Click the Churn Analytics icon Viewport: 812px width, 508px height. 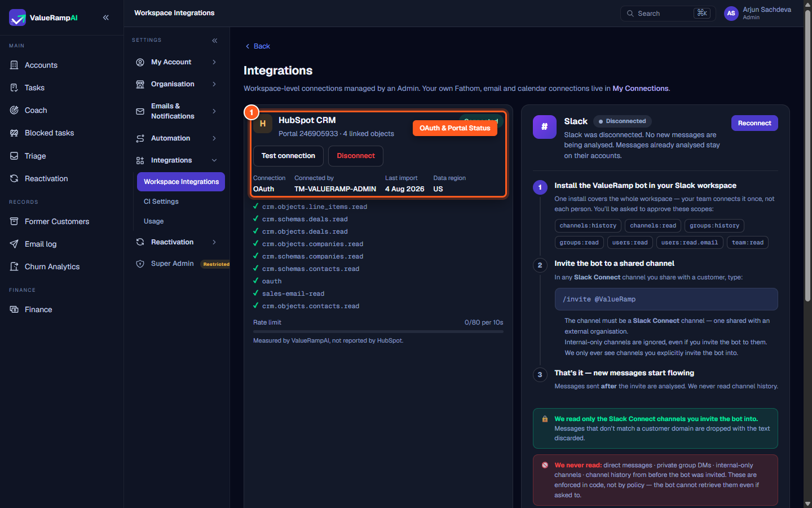(14, 266)
